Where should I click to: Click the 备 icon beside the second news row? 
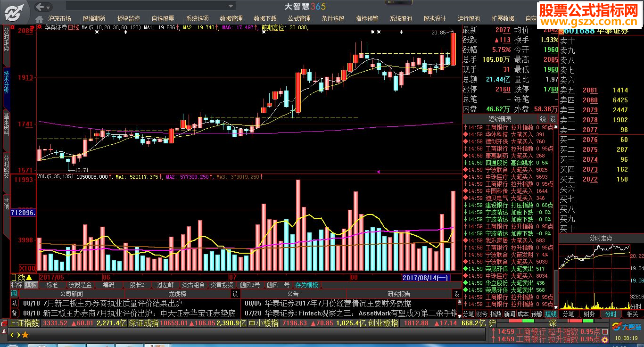[14, 313]
